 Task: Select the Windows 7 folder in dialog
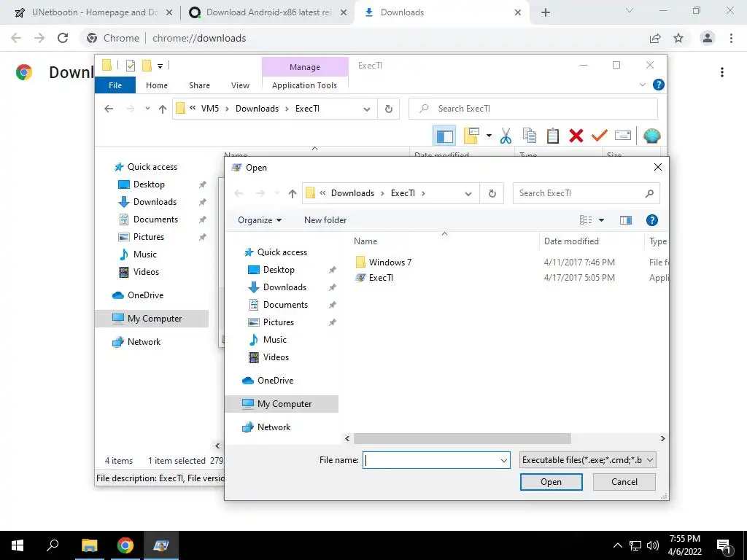click(390, 262)
